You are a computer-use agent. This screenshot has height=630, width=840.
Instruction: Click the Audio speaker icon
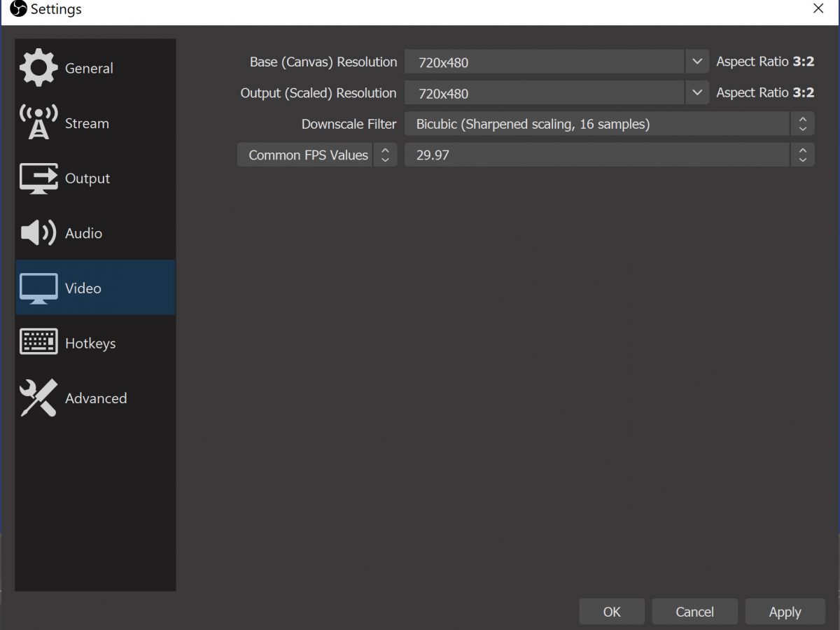tap(38, 233)
